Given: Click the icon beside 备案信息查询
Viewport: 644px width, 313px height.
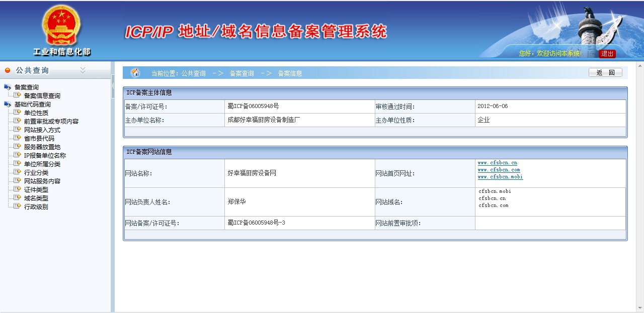Looking at the screenshot, I should point(18,95).
